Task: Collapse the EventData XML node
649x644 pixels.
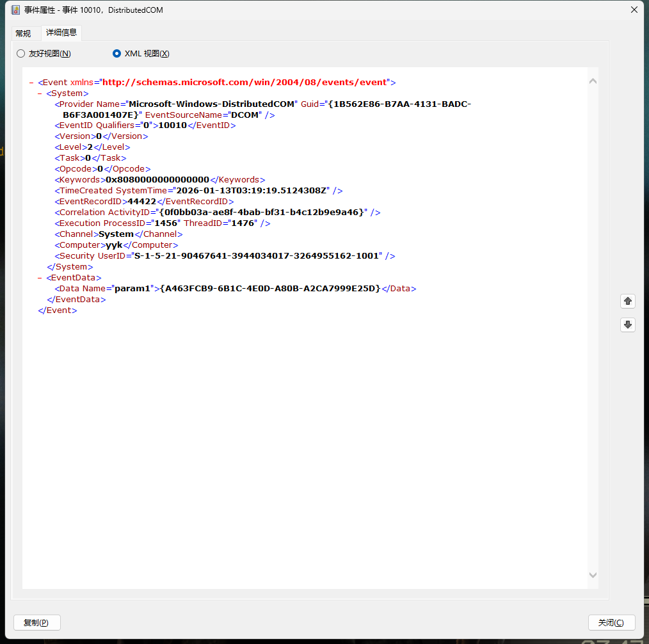Action: (40, 278)
